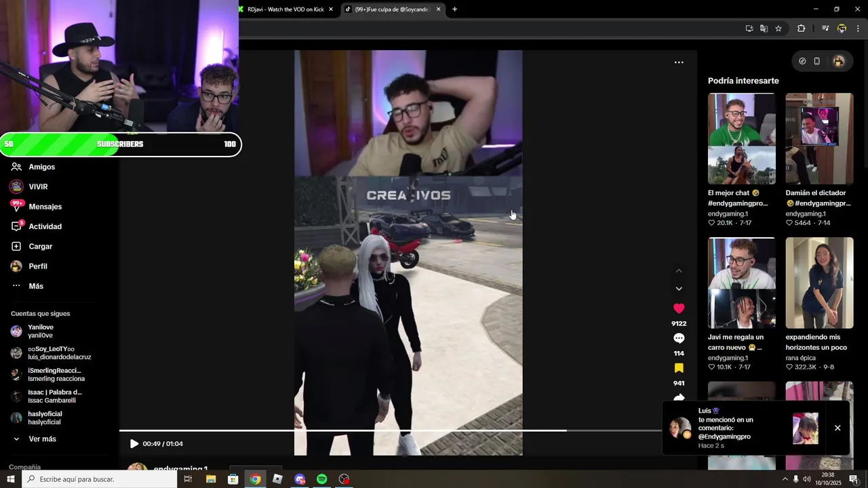This screenshot has width=868, height=488.
Task: Click the taskbar volume icon
Action: point(807,479)
